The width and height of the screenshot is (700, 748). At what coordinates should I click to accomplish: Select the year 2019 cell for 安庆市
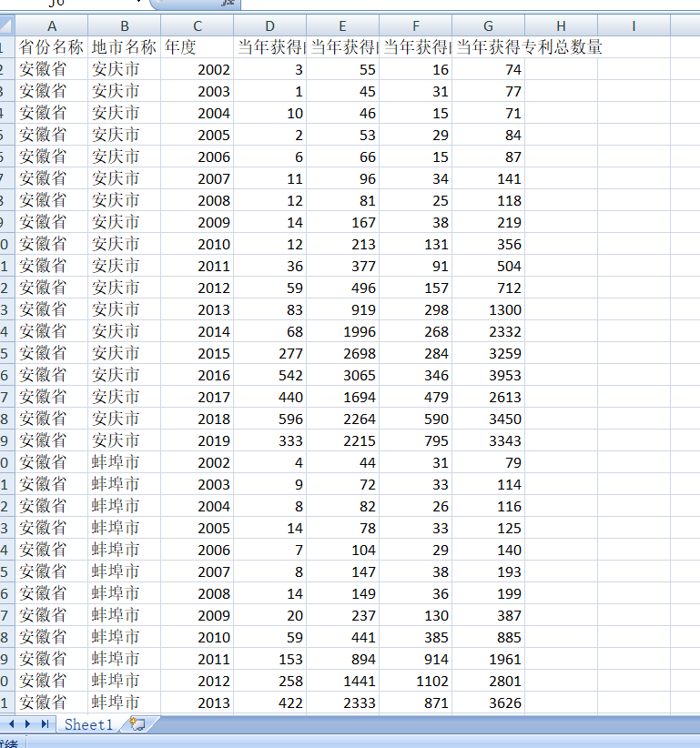coord(197,440)
